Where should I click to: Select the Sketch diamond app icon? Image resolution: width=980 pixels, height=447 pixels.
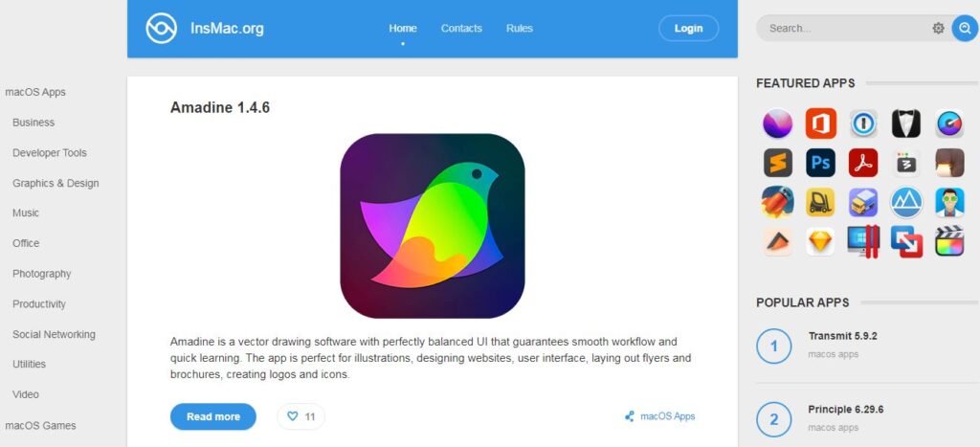tap(820, 241)
